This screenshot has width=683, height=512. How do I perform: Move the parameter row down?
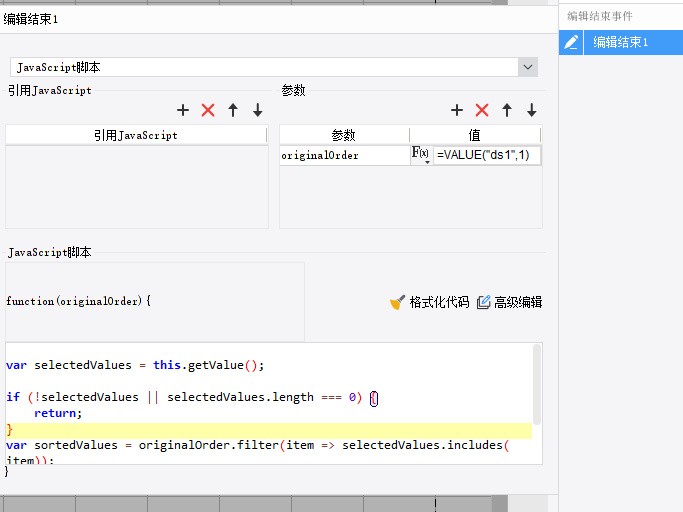tap(532, 110)
